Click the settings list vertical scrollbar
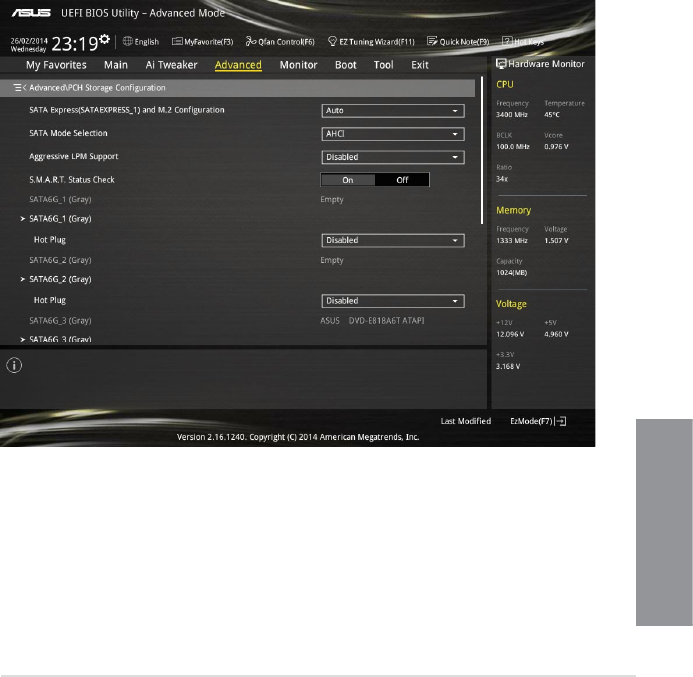The height and width of the screenshot is (677, 693). [x=482, y=150]
